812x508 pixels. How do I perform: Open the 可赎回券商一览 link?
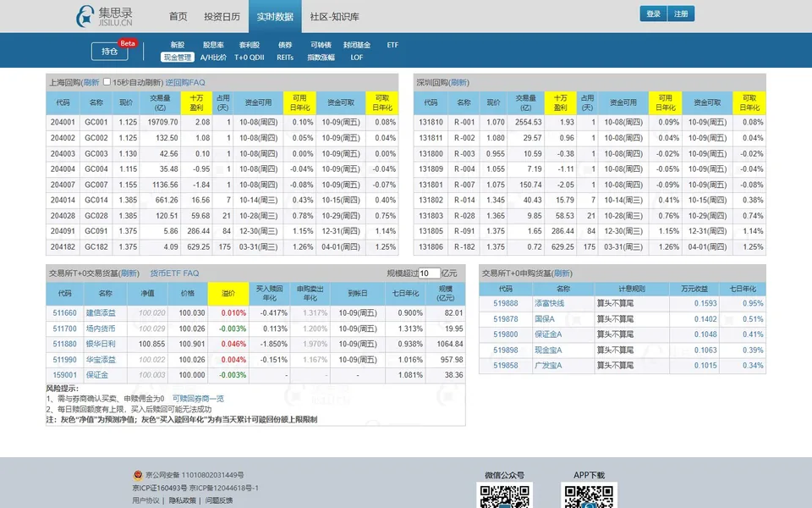198,399
